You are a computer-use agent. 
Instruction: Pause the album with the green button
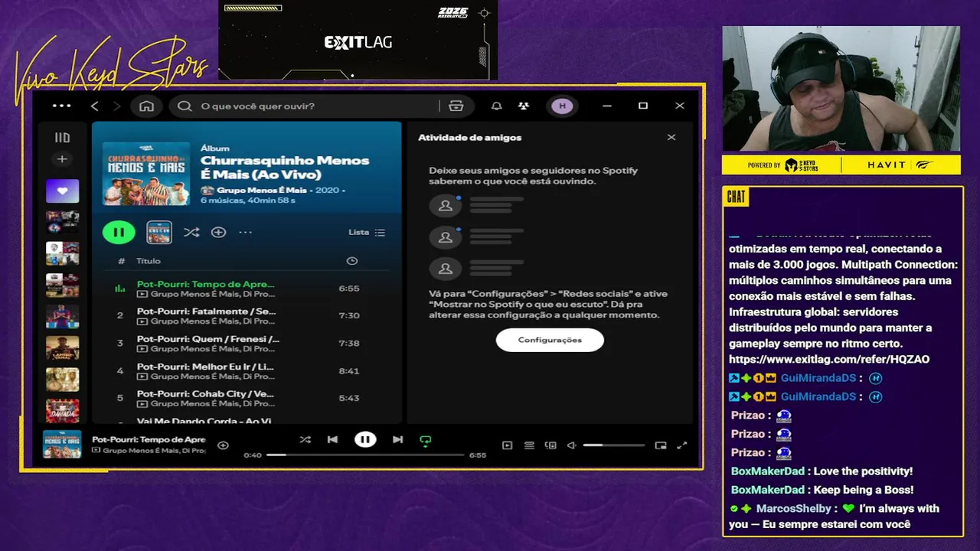click(x=119, y=232)
